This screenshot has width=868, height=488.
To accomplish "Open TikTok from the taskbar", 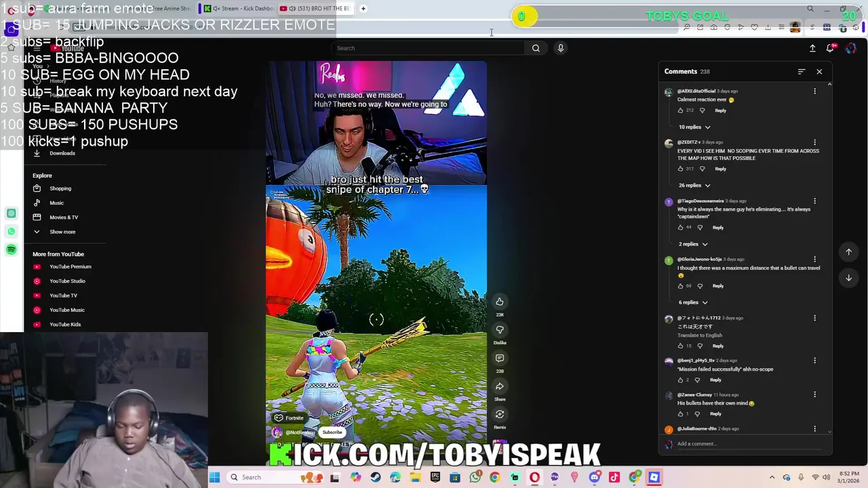I will 614,477.
